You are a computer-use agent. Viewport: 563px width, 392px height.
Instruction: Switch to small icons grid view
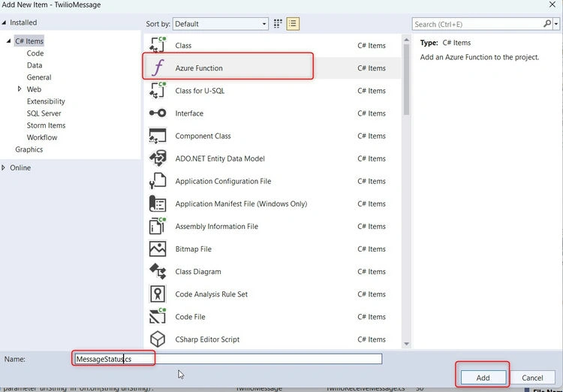click(x=278, y=24)
